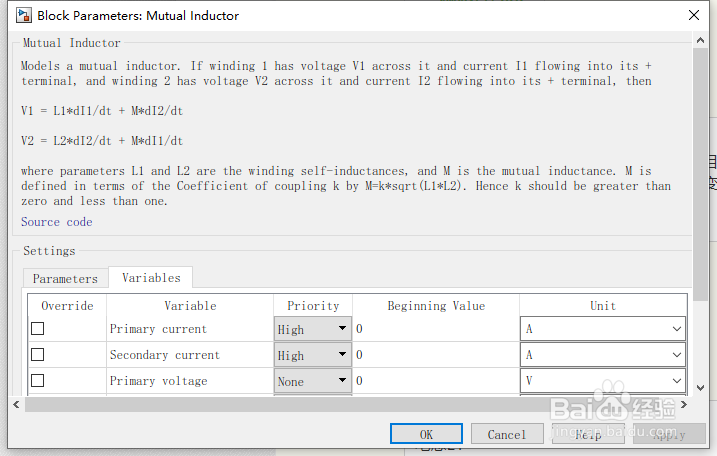
Task: Click Primary voltage beginning value field
Action: point(436,381)
